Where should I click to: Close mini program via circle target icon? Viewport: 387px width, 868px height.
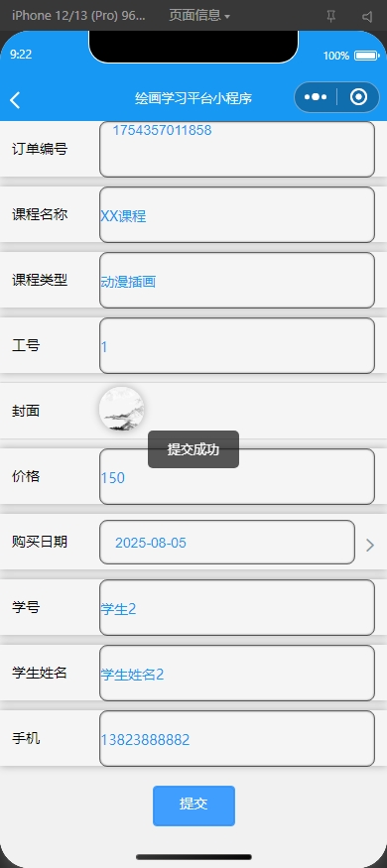click(x=359, y=97)
